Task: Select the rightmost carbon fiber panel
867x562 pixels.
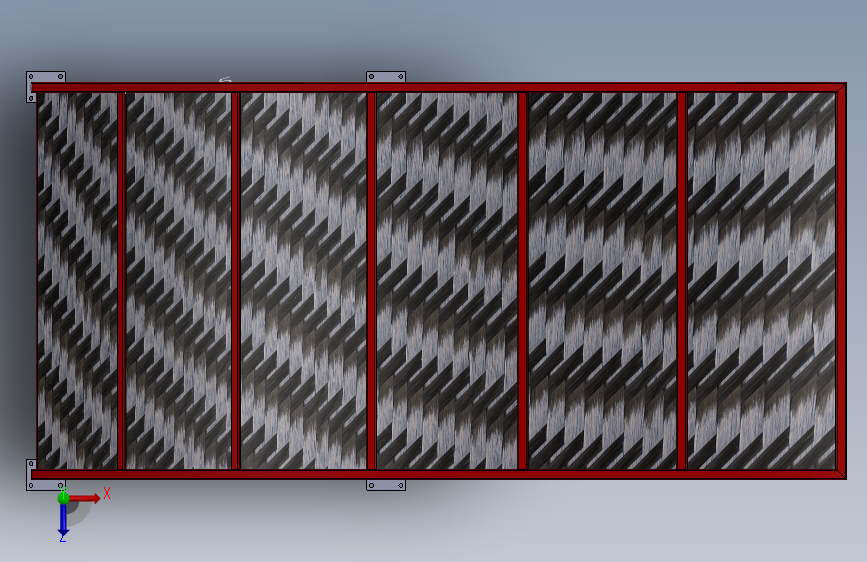Action: tap(761, 281)
